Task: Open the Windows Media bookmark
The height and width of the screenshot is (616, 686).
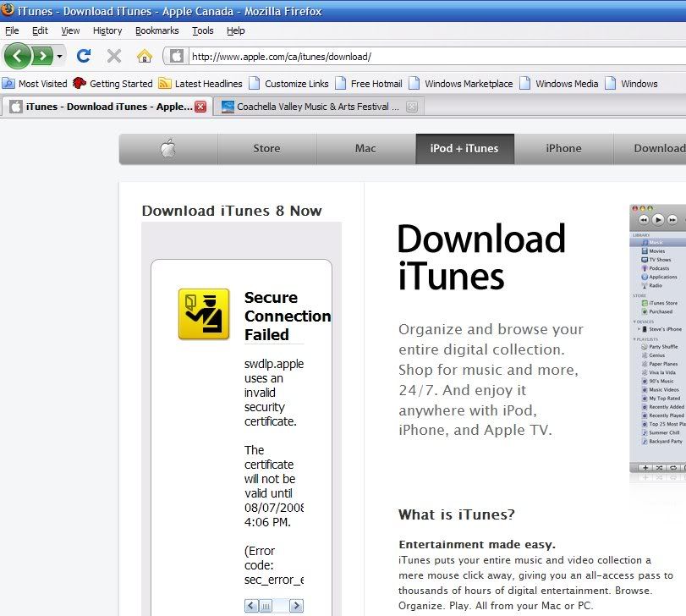Action: point(558,84)
